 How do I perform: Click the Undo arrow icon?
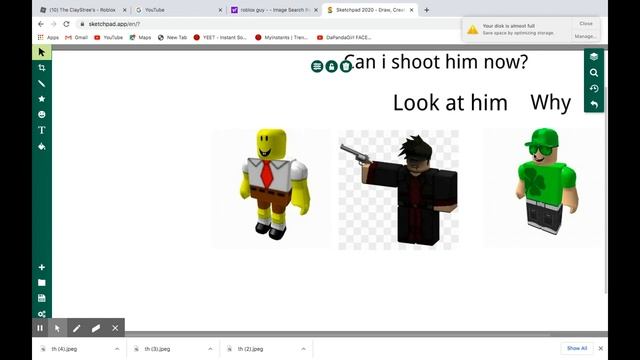tap(594, 104)
